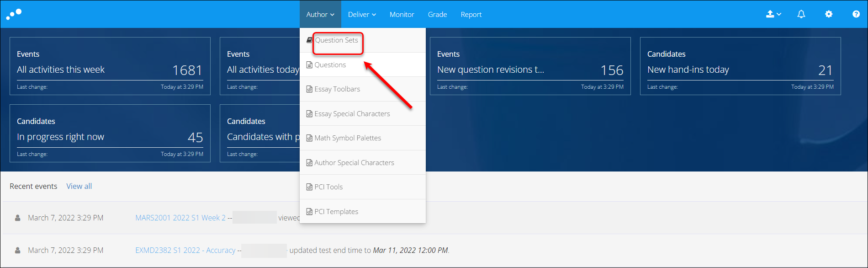Click the icon beside Essay Special Characters
The width and height of the screenshot is (868, 268).
pos(309,114)
